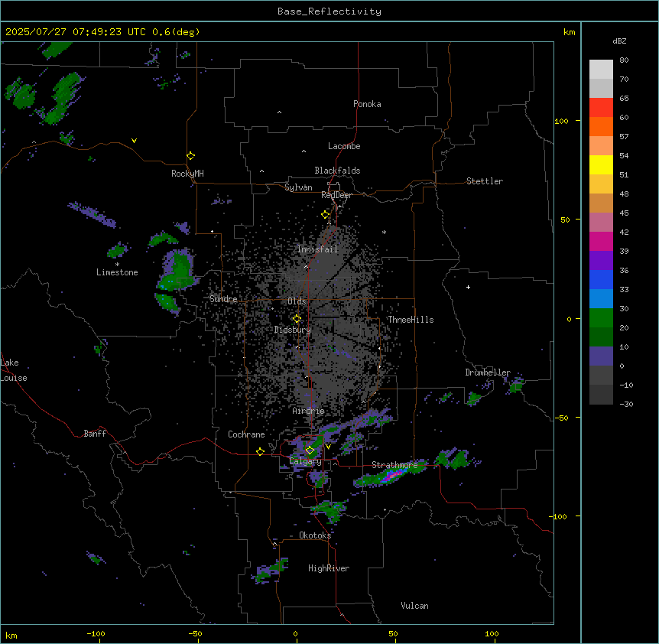This screenshot has width=659, height=644.
Task: Click the yellow v marker northwest of RockyMH
Action: [134, 141]
